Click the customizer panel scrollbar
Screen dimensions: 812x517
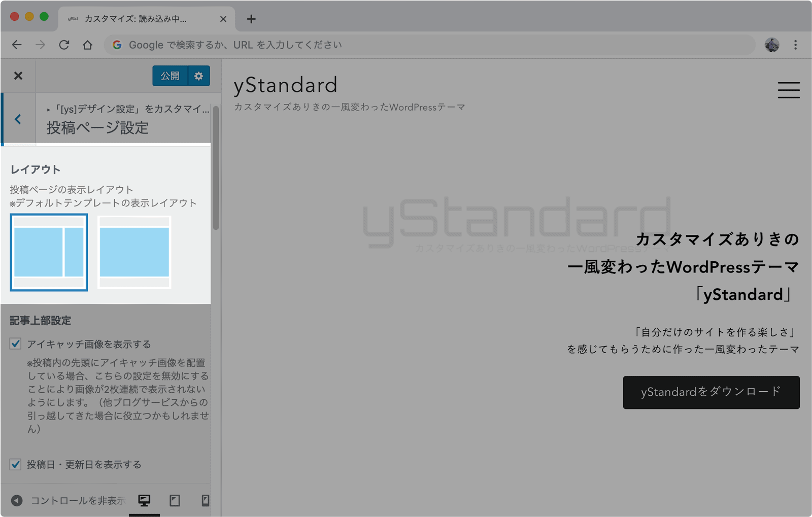[x=216, y=167]
